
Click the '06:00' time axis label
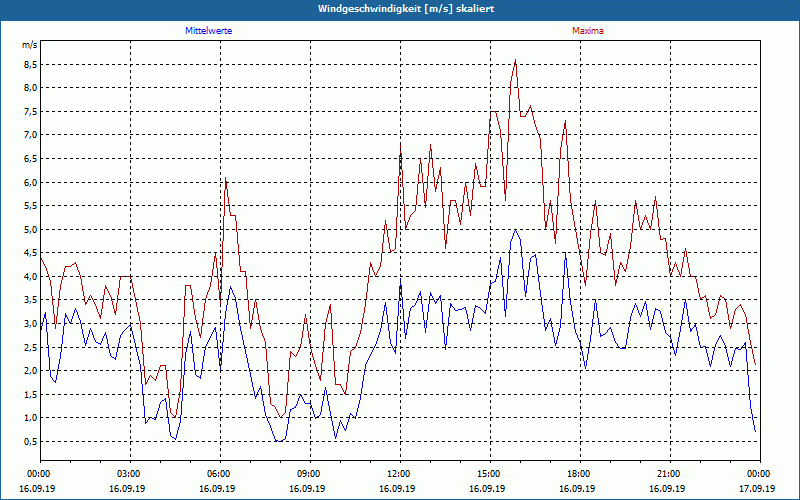(217, 474)
